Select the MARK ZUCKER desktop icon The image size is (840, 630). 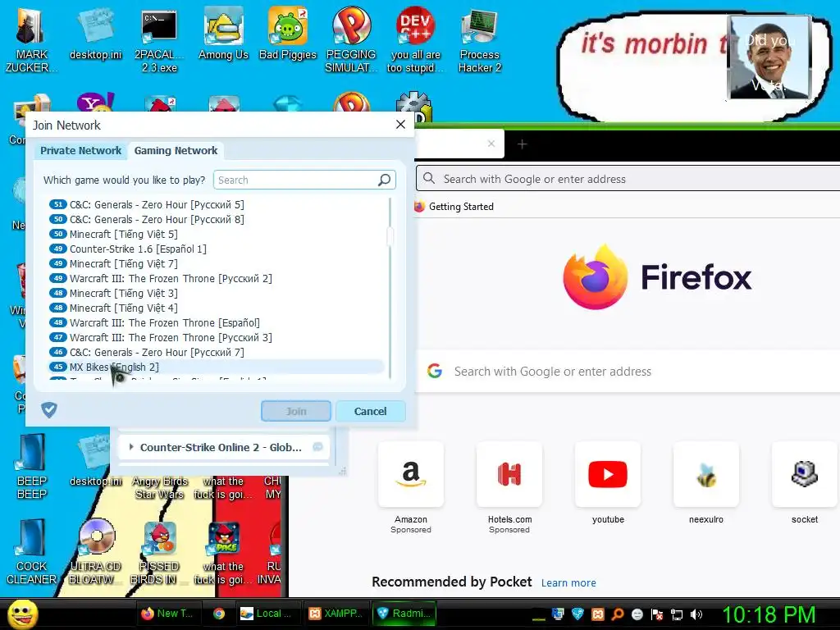point(31,41)
